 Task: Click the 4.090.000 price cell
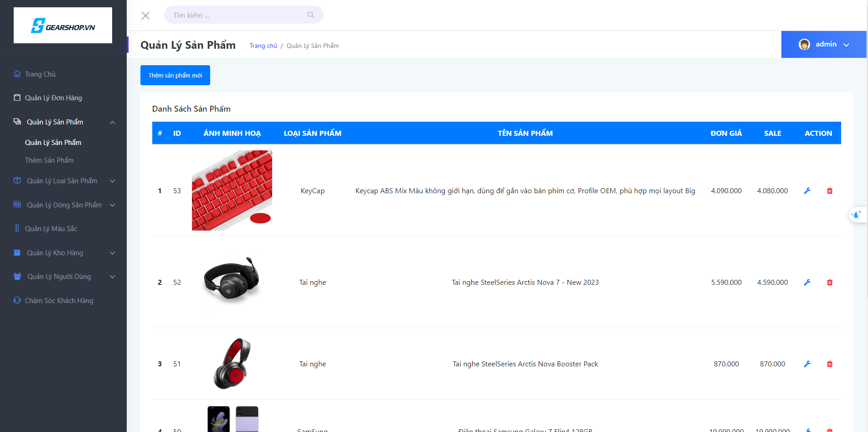click(726, 191)
